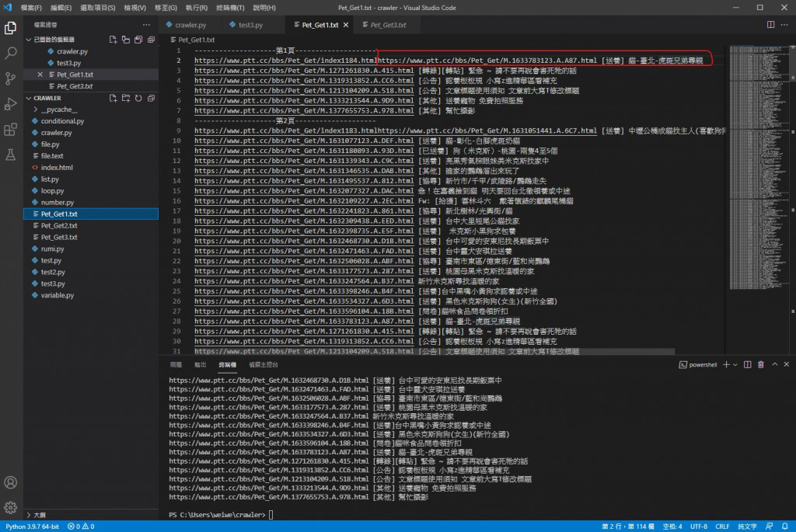Screen dimensions: 796x532
Task: Open the Run menu
Action: tap(196, 8)
